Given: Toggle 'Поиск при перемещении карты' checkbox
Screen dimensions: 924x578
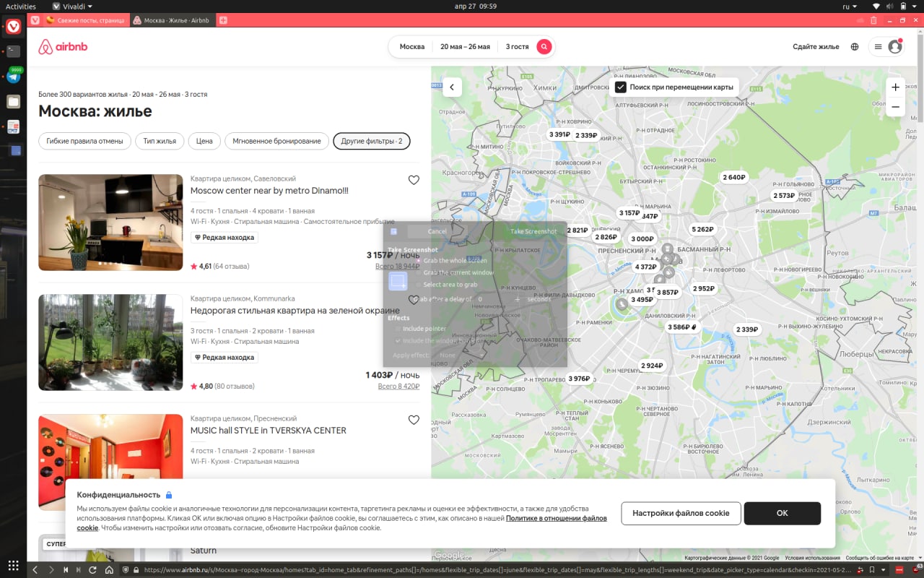Looking at the screenshot, I should point(620,87).
